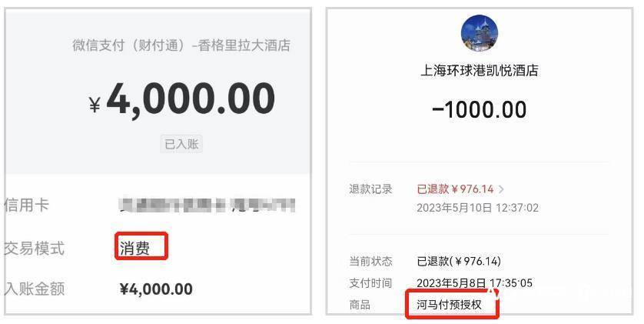
Task: Click the 交易模式 label
Action: pos(34,249)
